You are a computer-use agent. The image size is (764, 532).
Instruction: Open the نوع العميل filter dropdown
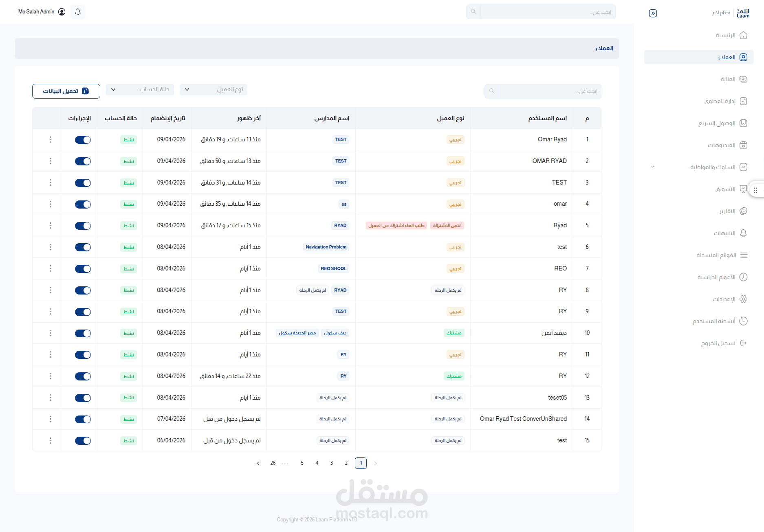pos(214,90)
